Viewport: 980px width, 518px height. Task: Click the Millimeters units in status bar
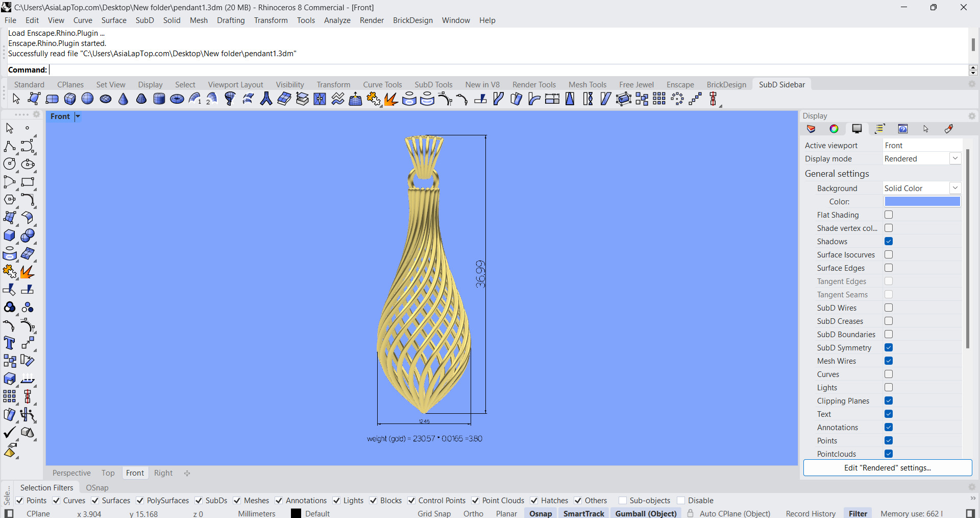point(257,513)
